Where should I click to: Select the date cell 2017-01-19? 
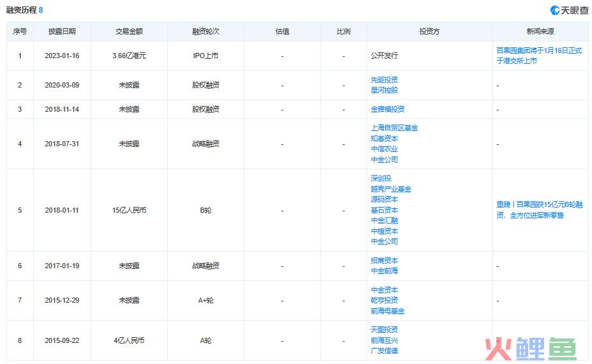[x=62, y=266]
